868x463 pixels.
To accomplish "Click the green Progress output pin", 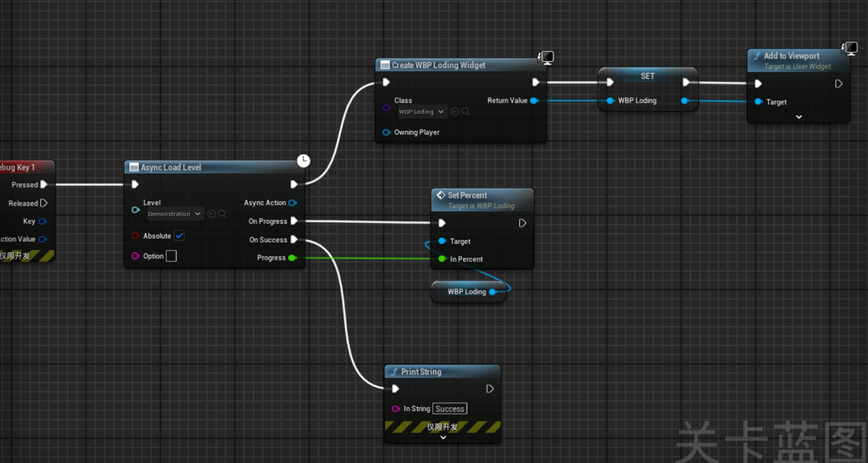I will 292,258.
